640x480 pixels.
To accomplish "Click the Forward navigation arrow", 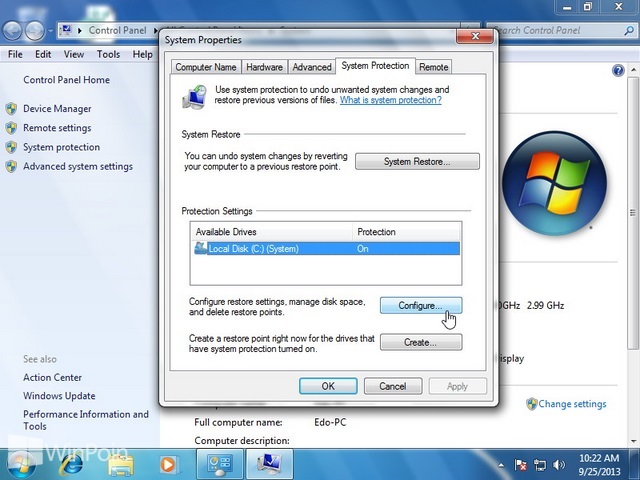I will (x=35, y=31).
